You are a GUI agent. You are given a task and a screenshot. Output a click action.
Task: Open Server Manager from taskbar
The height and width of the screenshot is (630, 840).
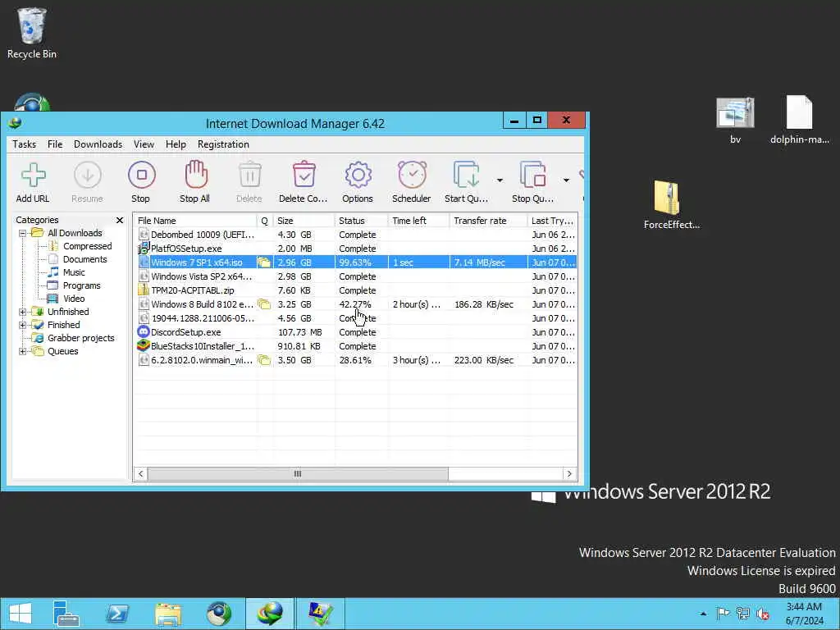tap(66, 614)
